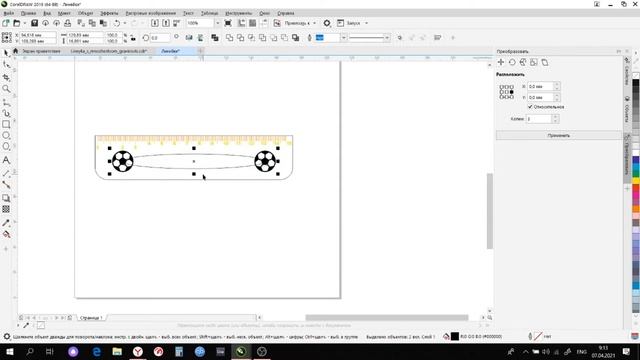This screenshot has height=360, width=640.
Task: Open the Skew tab in Transform docker
Action: pyautogui.click(x=544, y=62)
